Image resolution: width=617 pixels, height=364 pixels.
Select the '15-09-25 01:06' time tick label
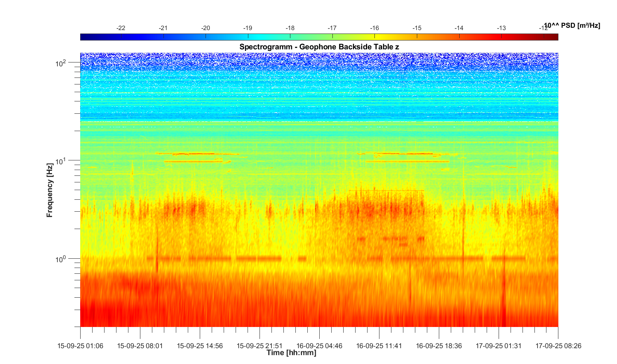80,346
